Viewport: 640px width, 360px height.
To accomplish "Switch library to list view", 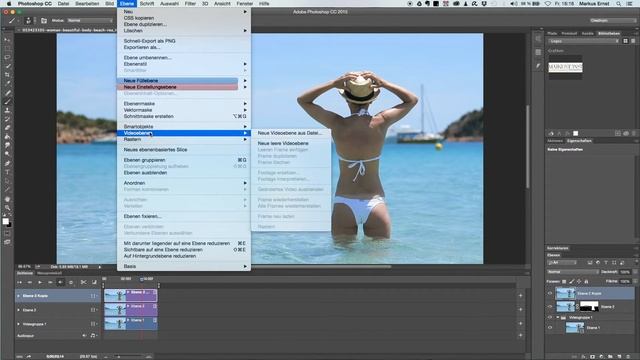I will click(633, 41).
